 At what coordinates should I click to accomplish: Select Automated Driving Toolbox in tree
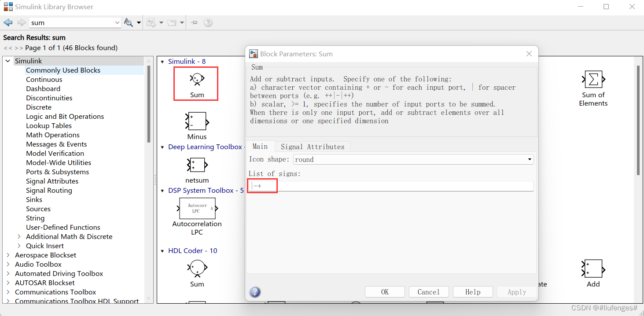click(x=59, y=274)
